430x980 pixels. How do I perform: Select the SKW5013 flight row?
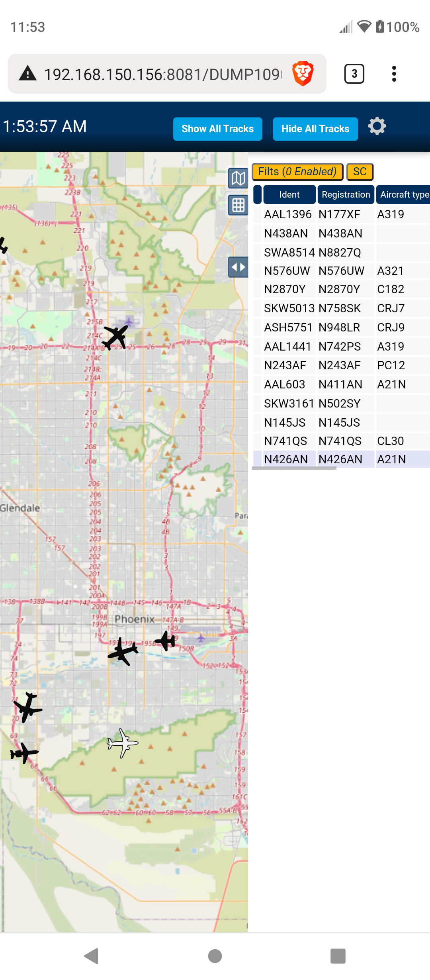[342, 308]
